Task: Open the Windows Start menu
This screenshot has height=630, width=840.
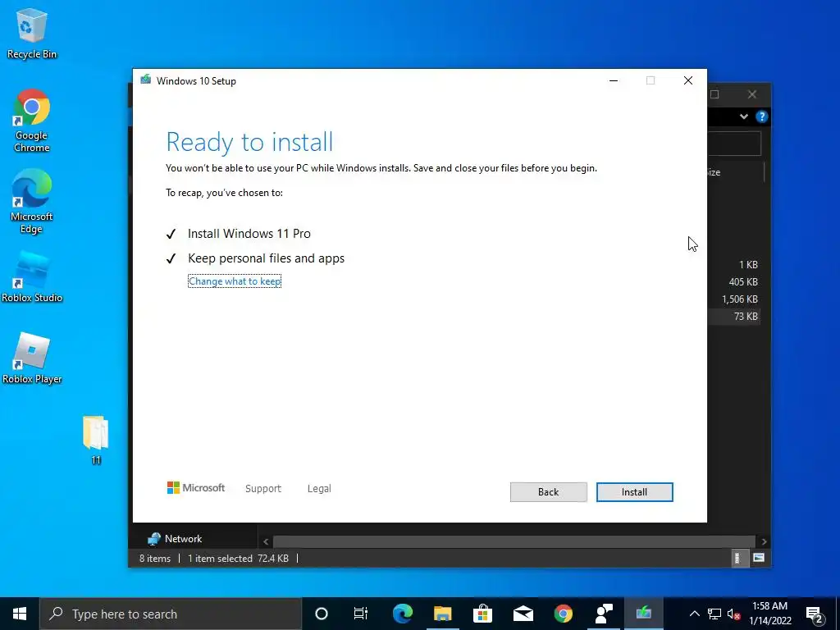Action: 20,614
